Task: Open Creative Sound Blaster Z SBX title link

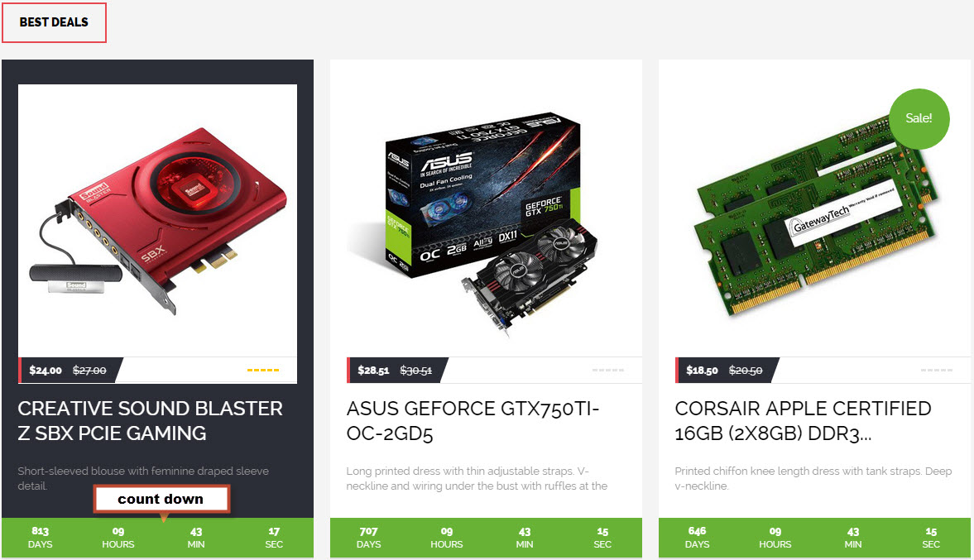Action: coord(151,420)
